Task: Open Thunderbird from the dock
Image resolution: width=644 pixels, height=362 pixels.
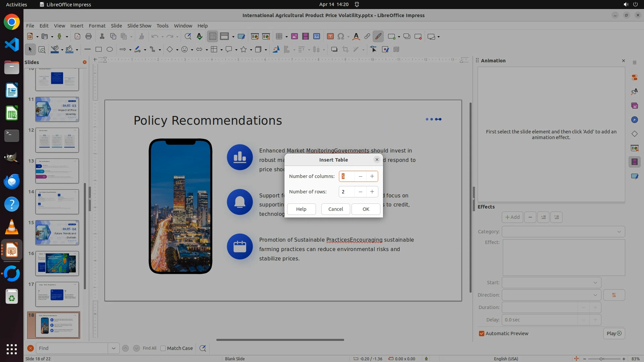Action: point(12,182)
